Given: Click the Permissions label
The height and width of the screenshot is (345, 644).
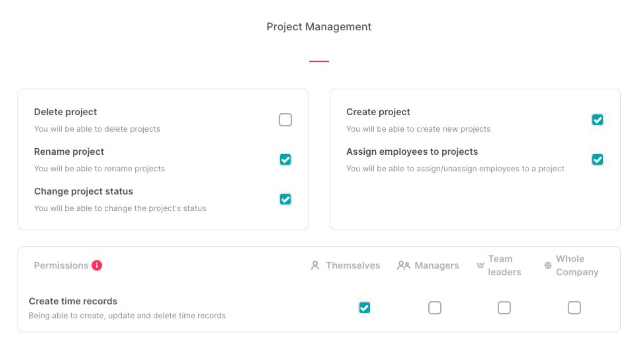Looking at the screenshot, I should 61,265.
